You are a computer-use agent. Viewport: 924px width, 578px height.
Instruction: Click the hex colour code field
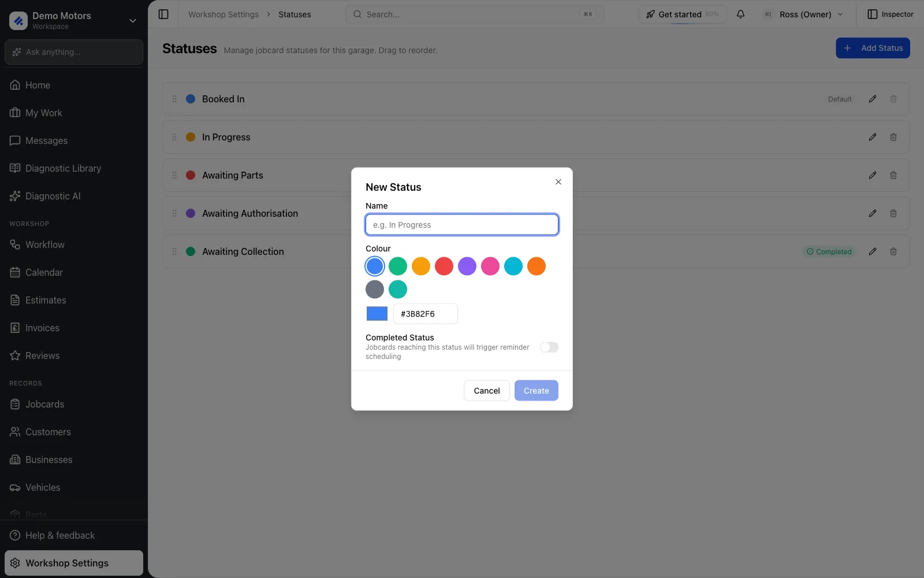pos(426,314)
